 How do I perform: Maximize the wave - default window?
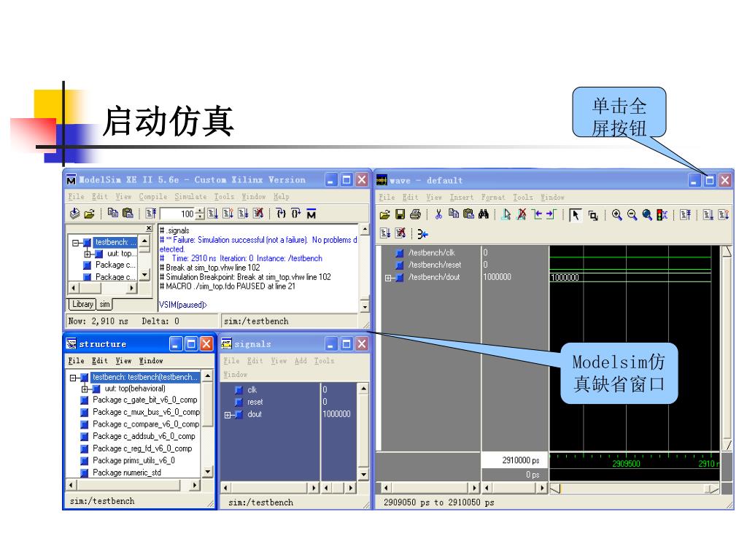tap(709, 180)
